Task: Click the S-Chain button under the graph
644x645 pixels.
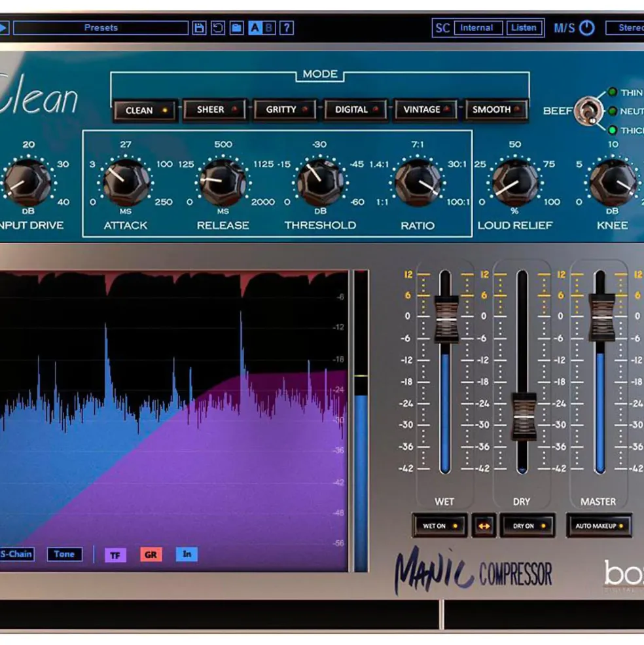Action: tap(16, 554)
